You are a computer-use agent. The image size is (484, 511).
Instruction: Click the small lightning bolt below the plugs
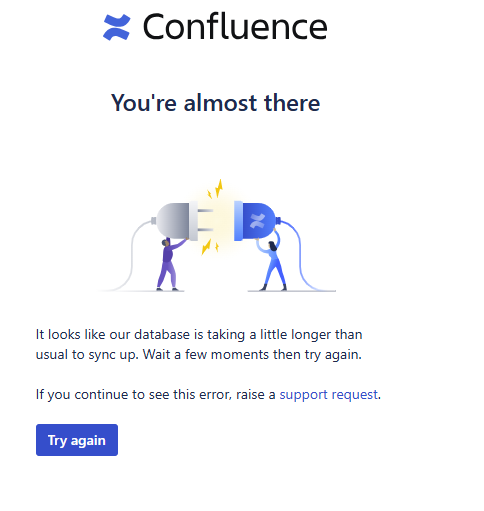[217, 247]
